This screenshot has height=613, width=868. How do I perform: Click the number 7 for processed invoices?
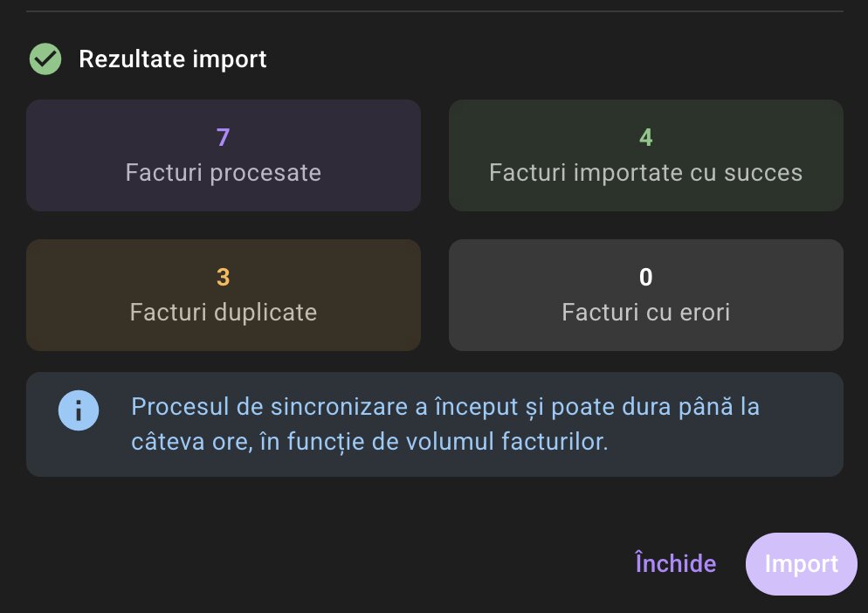pos(223,137)
